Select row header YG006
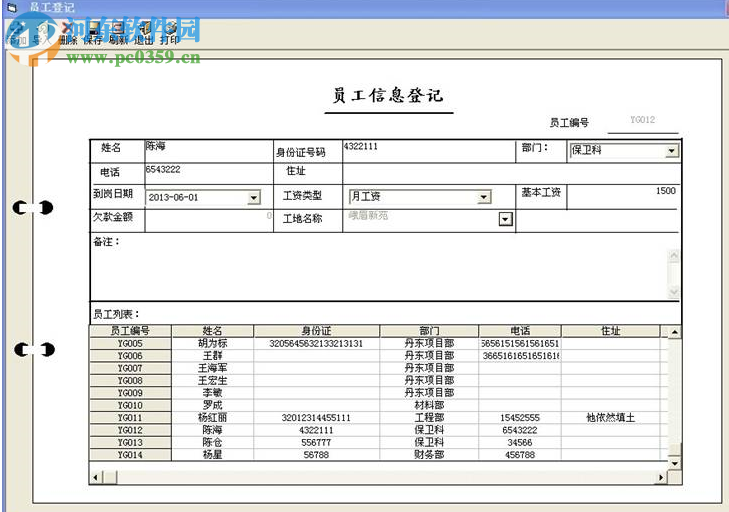Viewport: 729px width, 512px height. coord(130,356)
